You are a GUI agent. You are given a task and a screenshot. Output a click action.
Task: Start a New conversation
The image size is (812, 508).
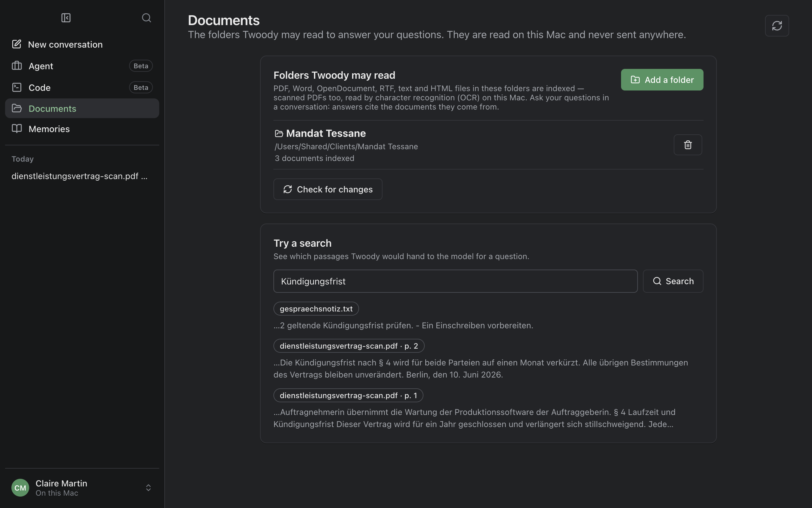[x=82, y=44]
